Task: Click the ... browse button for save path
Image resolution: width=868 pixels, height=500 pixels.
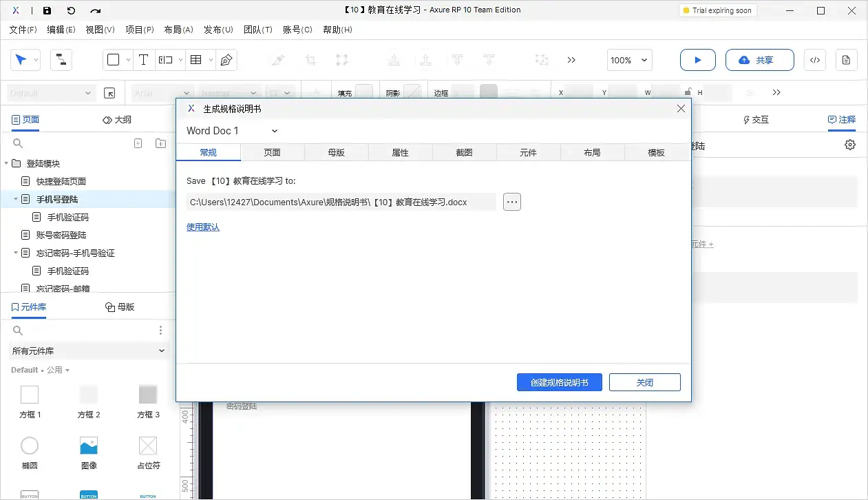Action: 511,202
